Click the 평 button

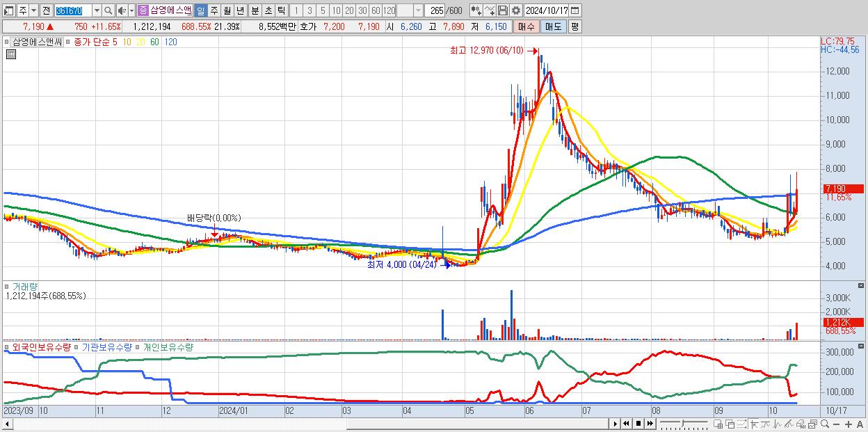574,26
